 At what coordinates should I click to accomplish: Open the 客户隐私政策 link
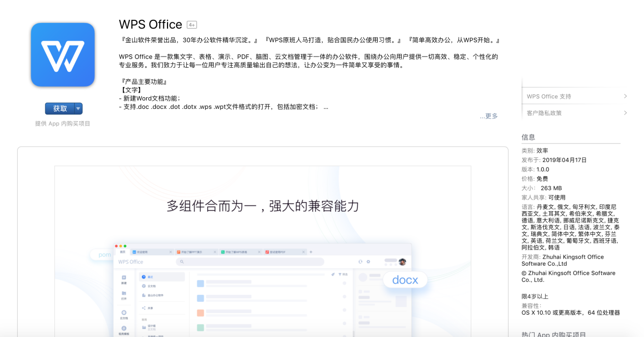(x=544, y=113)
